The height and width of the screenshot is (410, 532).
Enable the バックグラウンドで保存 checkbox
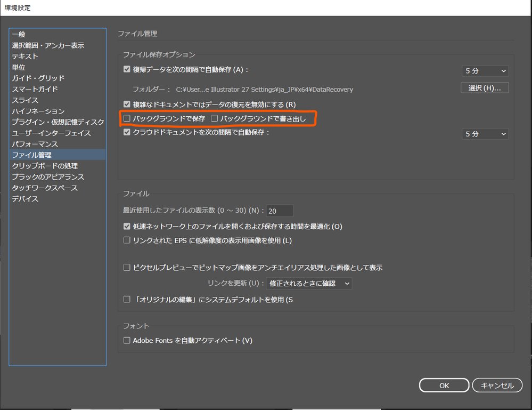pos(126,118)
